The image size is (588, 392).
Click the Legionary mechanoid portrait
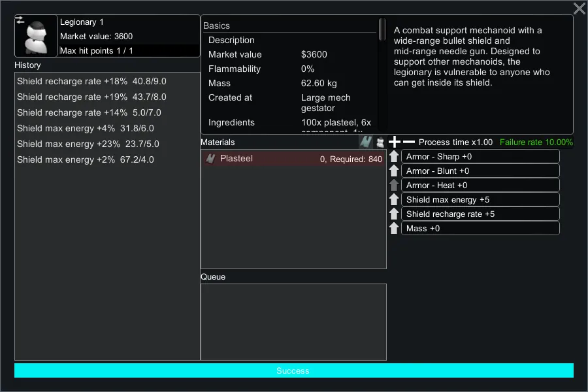click(x=36, y=38)
